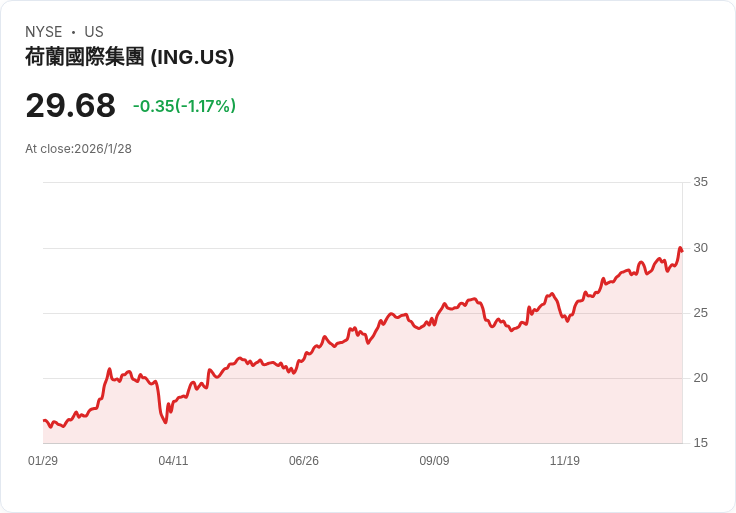Click the sharp April dip low on chart
Image resolution: width=736 pixels, height=513 pixels.
coord(165,422)
